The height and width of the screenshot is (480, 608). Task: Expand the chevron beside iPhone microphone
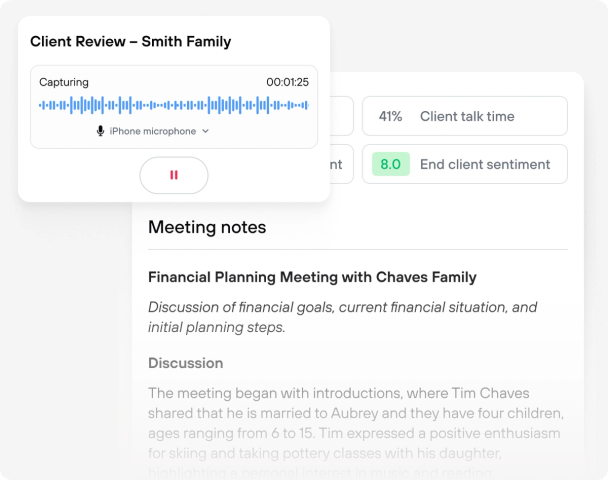[x=206, y=131]
